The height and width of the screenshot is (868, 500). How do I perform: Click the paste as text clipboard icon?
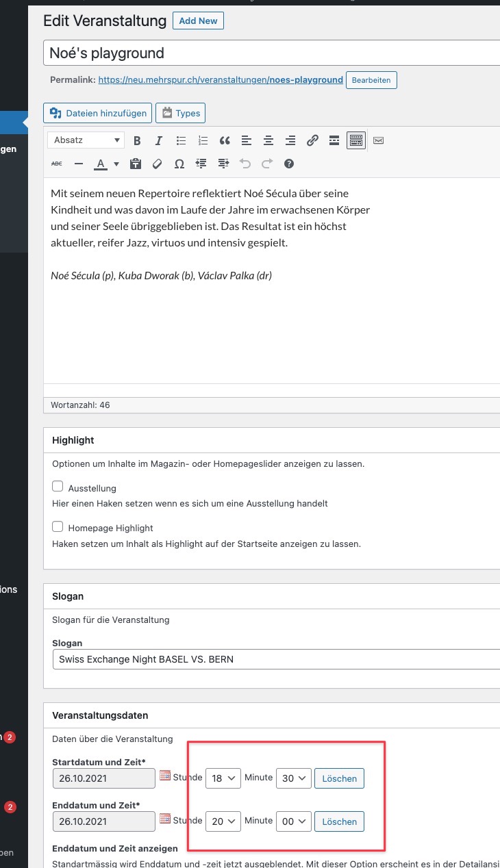click(x=136, y=164)
